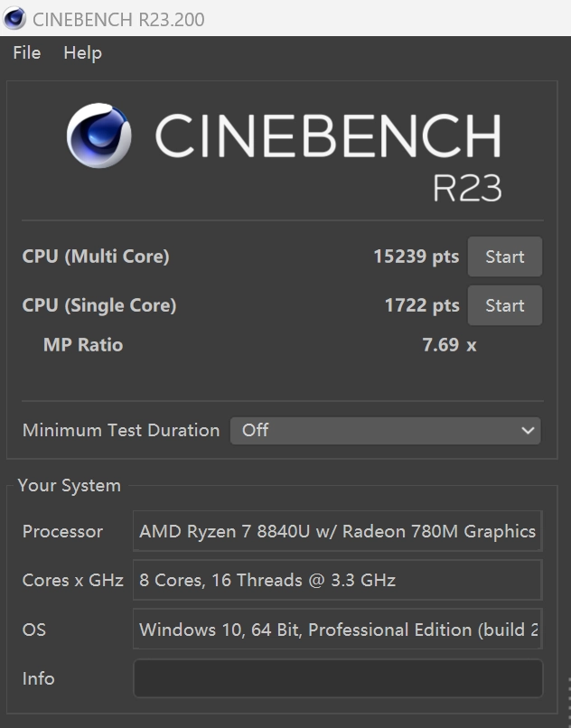The height and width of the screenshot is (728, 571).
Task: Select the Cores x GHz field
Action: pyautogui.click(x=337, y=580)
